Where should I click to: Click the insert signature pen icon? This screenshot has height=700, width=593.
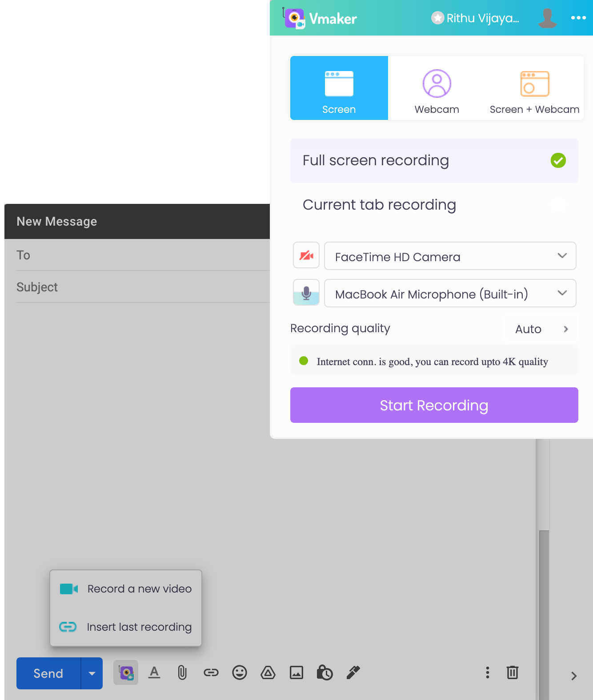353,672
